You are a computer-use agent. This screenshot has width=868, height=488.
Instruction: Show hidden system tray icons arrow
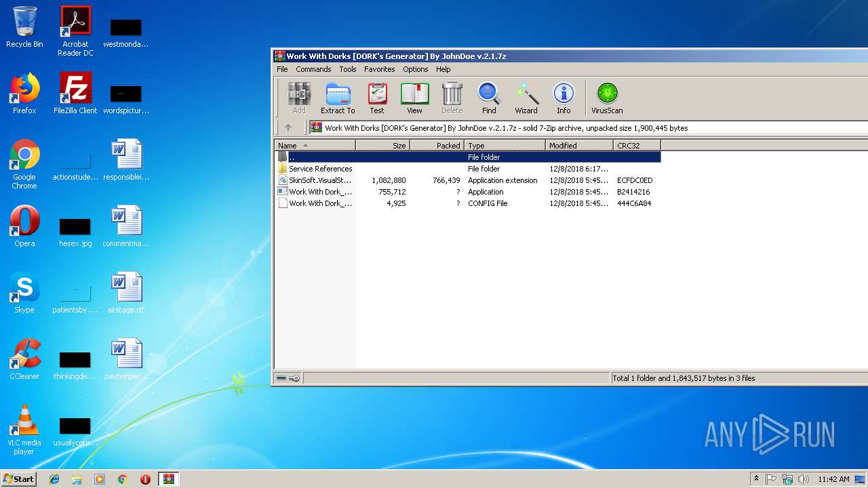click(756, 479)
